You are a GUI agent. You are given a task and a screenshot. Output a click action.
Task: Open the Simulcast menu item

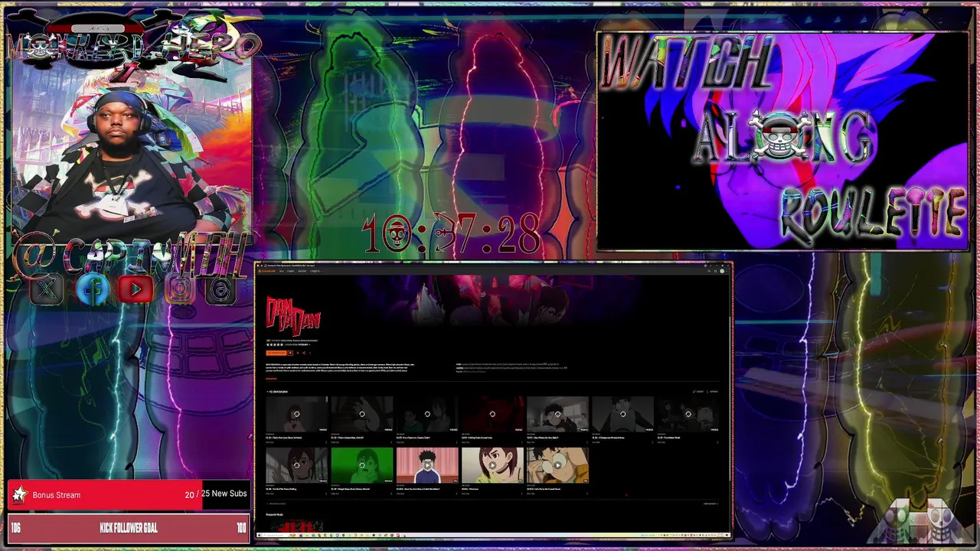(x=302, y=271)
